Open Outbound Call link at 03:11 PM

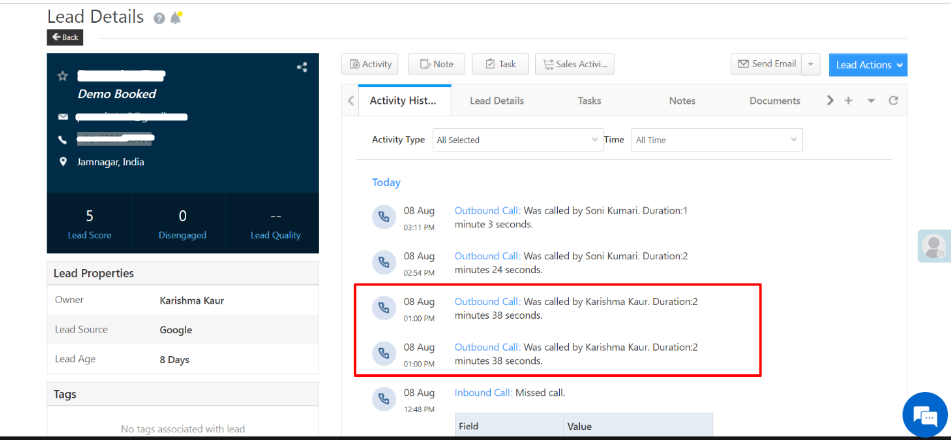488,211
